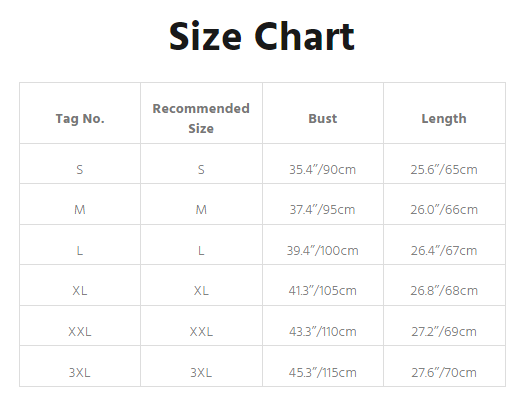This screenshot has width=523, height=408.
Task: Select the XL recommended size cell
Action: point(201,291)
